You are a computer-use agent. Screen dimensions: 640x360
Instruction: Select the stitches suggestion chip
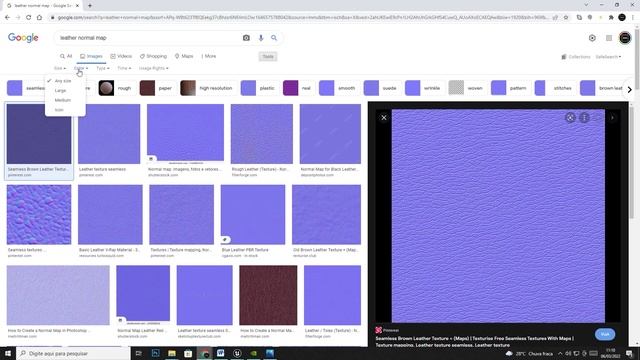tap(554, 88)
